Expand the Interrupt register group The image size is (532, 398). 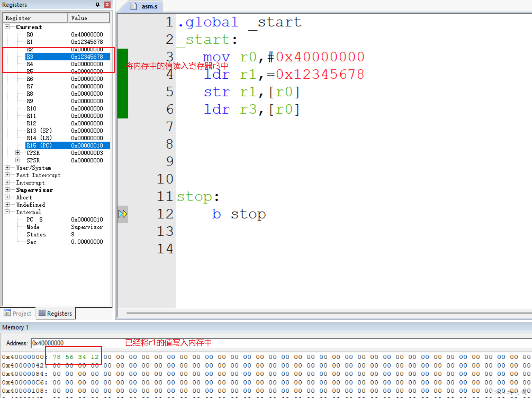(x=7, y=182)
